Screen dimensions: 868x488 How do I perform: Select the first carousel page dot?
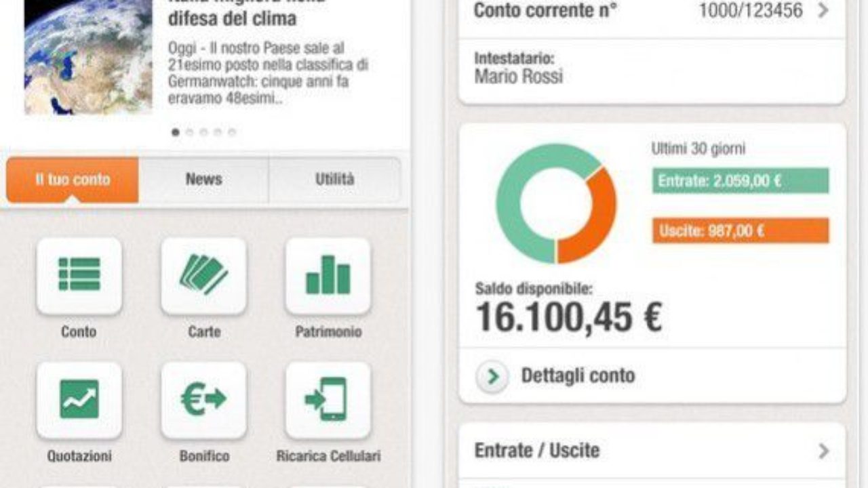point(176,132)
